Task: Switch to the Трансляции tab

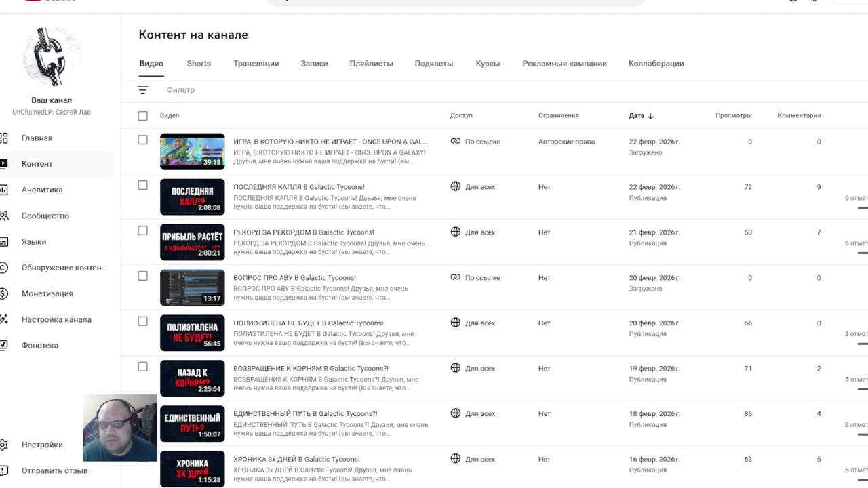Action: pos(256,64)
